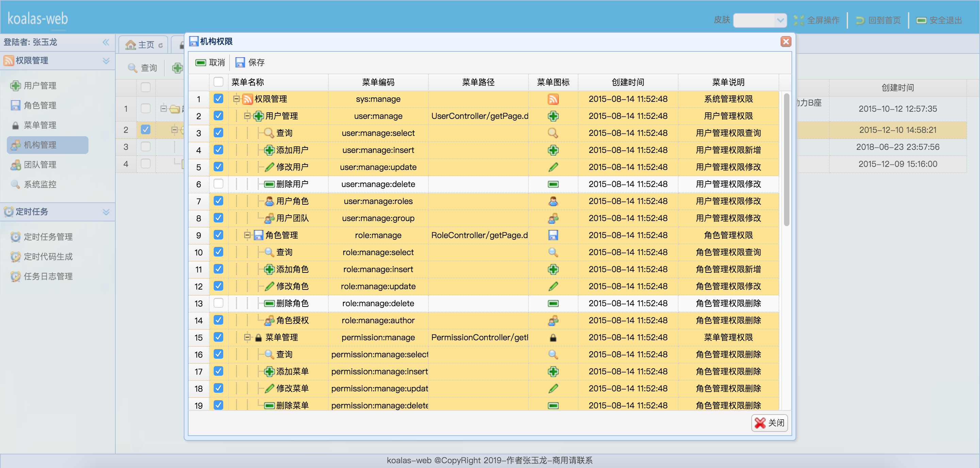This screenshot has height=468, width=980.
Task: Switch to the 主页 tab
Action: (x=143, y=45)
